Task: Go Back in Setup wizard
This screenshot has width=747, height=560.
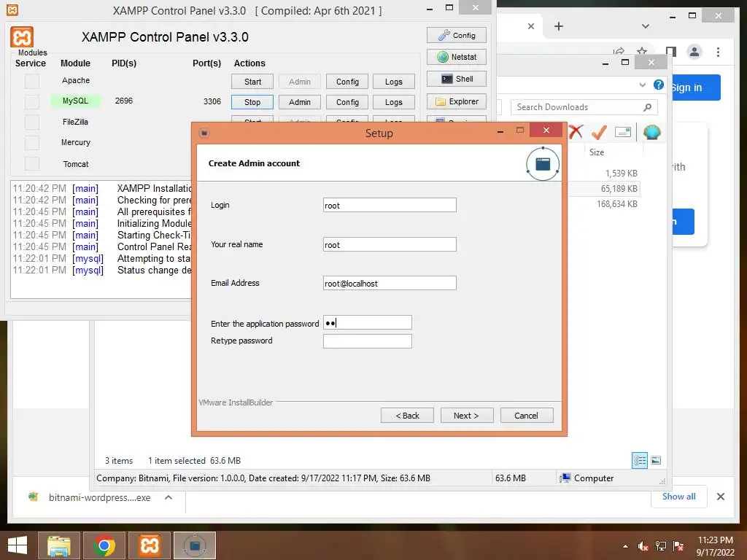Action: [407, 415]
